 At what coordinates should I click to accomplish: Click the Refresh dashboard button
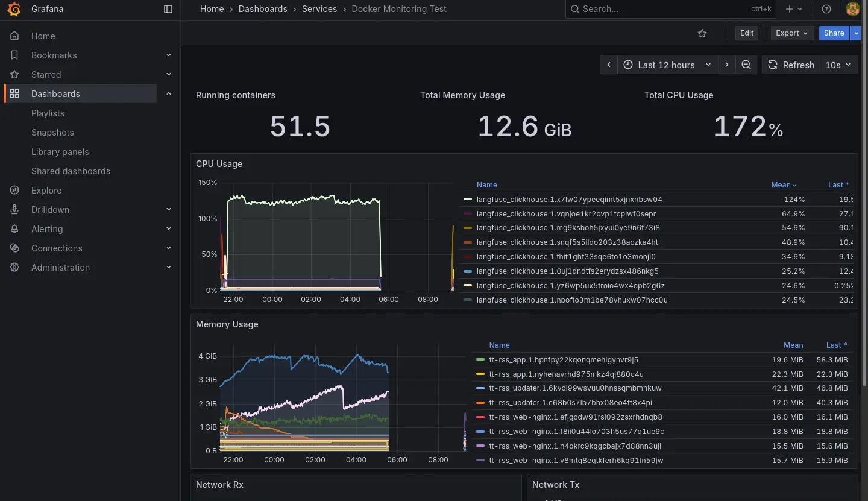pos(790,65)
